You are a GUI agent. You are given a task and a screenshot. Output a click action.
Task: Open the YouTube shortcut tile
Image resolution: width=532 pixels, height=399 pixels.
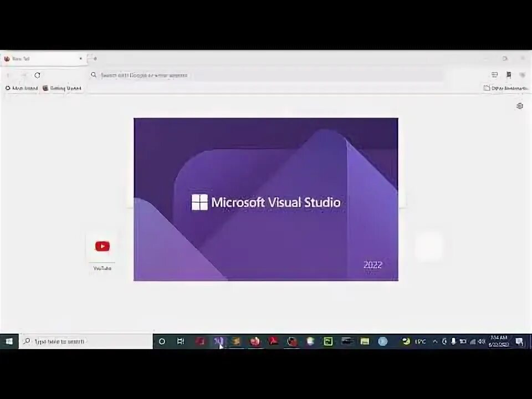pyautogui.click(x=102, y=252)
